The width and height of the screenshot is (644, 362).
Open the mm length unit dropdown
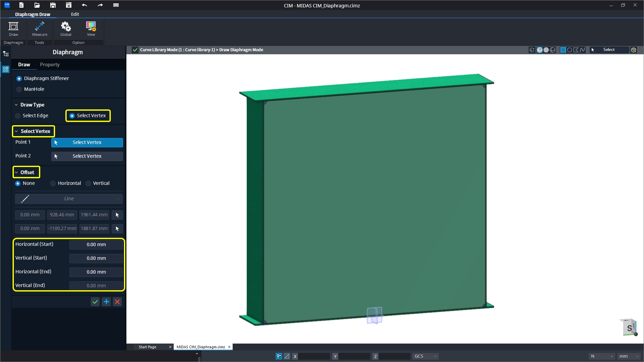click(629, 356)
